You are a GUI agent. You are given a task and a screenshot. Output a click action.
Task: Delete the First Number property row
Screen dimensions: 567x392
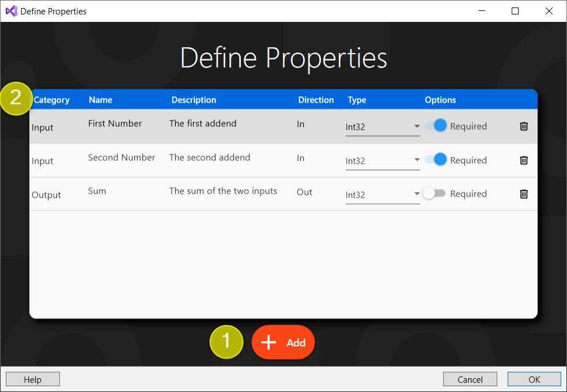pos(523,126)
